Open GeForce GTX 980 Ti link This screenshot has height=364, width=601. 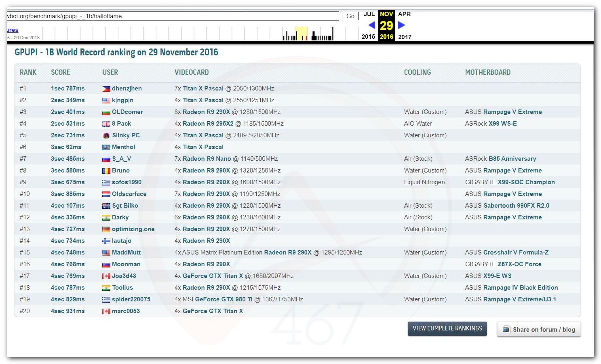(224, 299)
